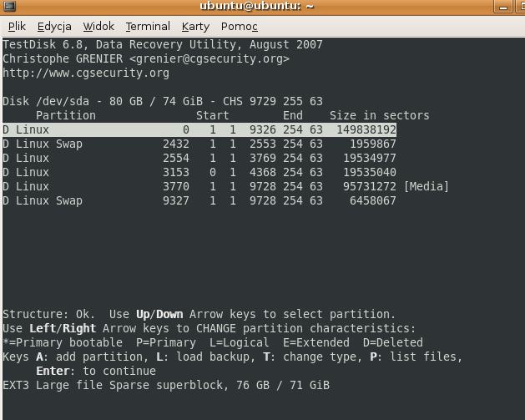
Task: Open the Terminal menu
Action: pyautogui.click(x=148, y=26)
